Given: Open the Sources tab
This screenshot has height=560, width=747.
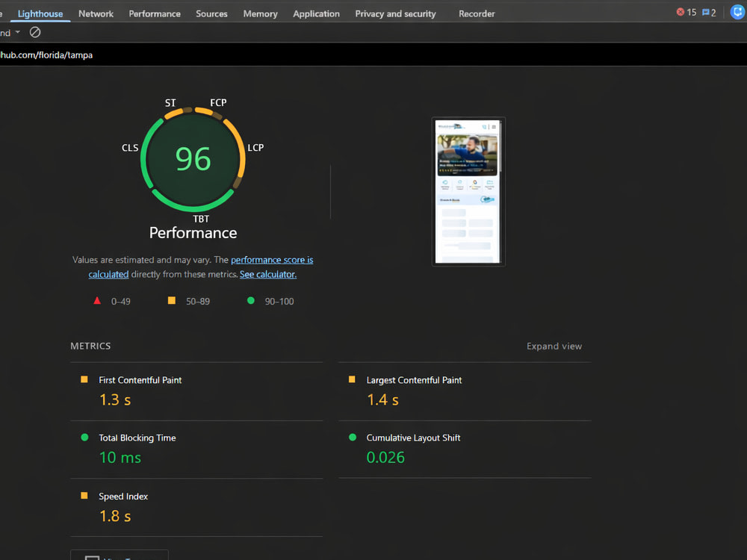Looking at the screenshot, I should [211, 13].
